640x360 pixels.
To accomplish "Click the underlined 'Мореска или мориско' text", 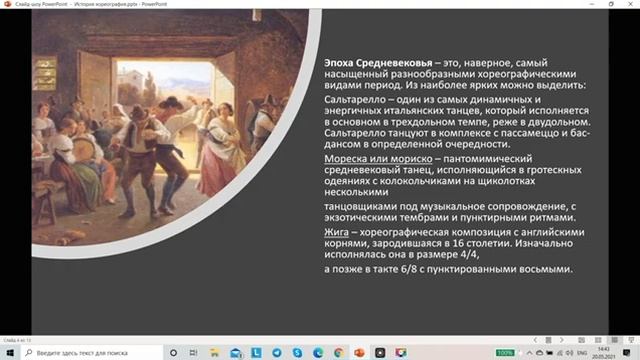I will [x=378, y=158].
